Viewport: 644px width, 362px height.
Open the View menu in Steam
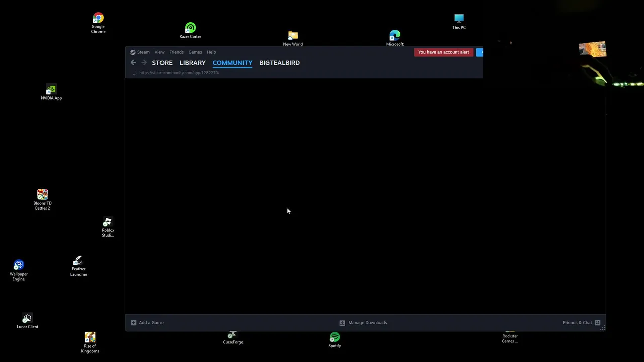(159, 52)
